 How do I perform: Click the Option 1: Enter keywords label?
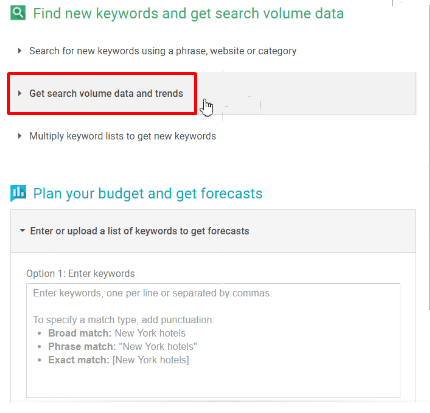[x=81, y=273]
